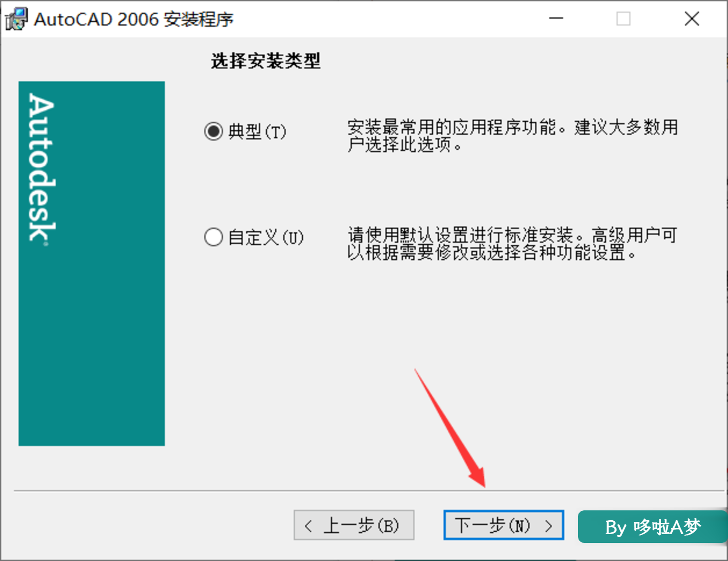Image resolution: width=728 pixels, height=561 pixels.
Task: Click the description starting with 安装最常用的应用程序功能
Action: click(513, 136)
